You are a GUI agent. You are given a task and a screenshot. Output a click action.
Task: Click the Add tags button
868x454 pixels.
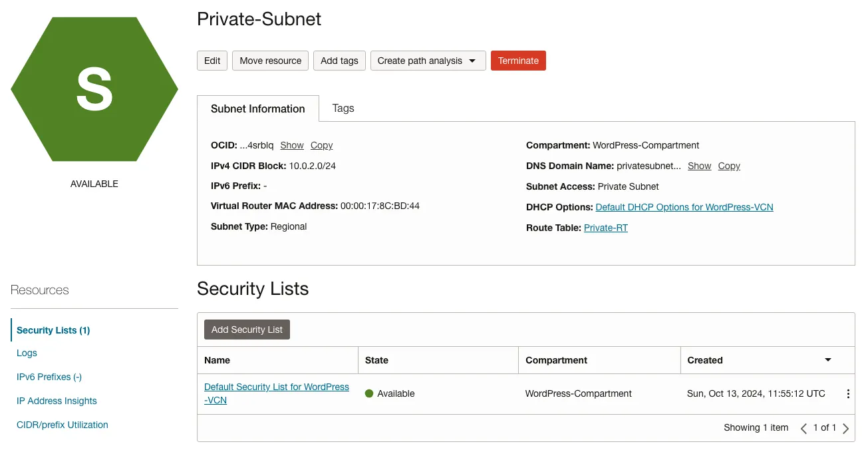339,61
